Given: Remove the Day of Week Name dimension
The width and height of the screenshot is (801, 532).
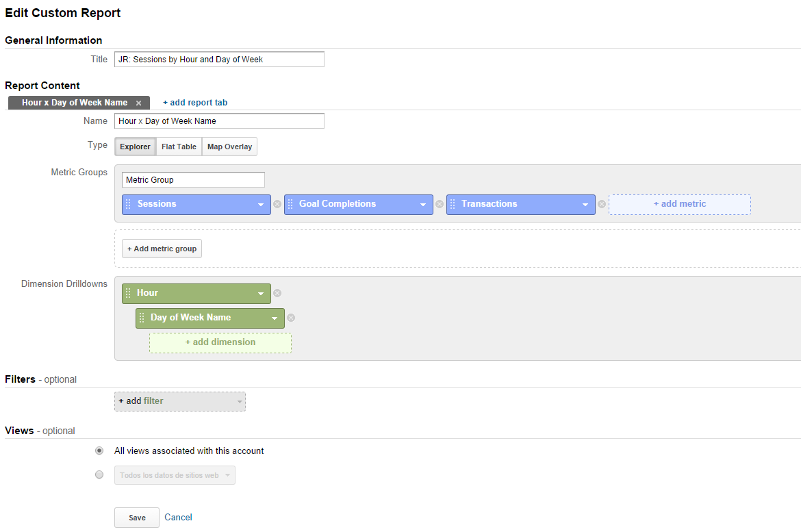Looking at the screenshot, I should coord(291,318).
